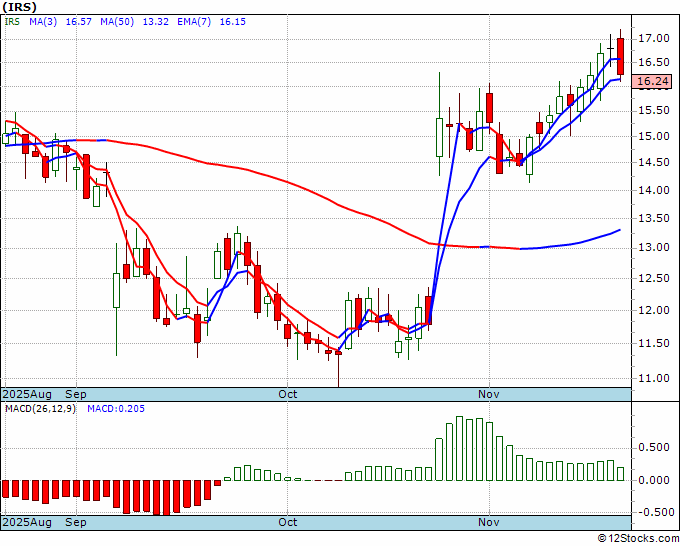680x546 pixels.
Task: Click the MACD(26,12,9) indicator label
Action: pyautogui.click(x=40, y=409)
